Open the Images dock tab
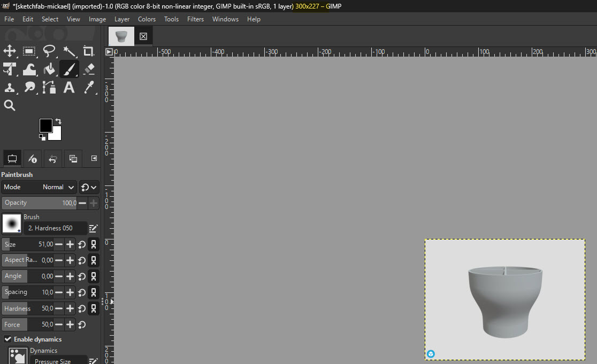 point(73,159)
